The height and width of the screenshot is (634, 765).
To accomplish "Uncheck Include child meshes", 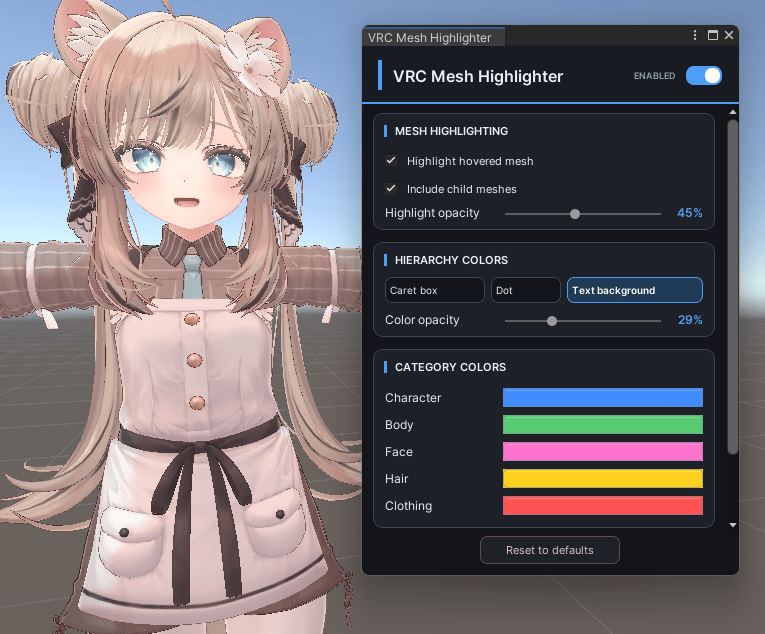I will [391, 188].
